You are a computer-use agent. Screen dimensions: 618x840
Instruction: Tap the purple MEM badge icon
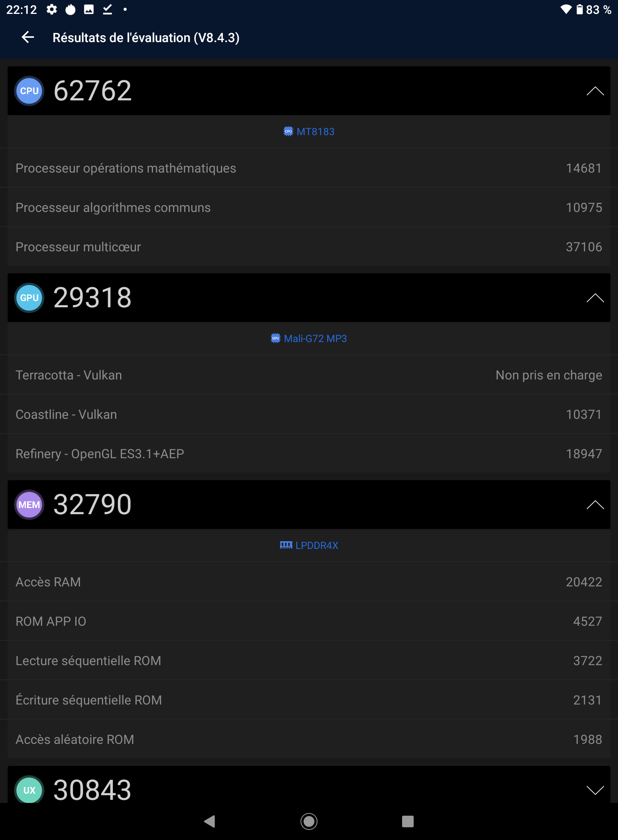point(29,505)
